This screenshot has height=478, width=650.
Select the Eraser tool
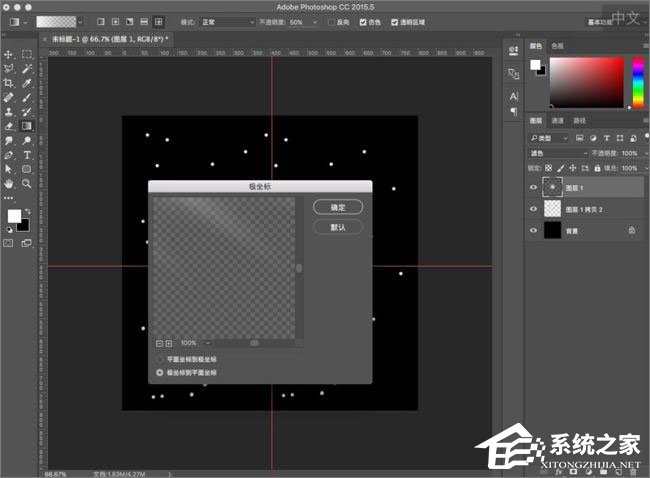pos(8,126)
